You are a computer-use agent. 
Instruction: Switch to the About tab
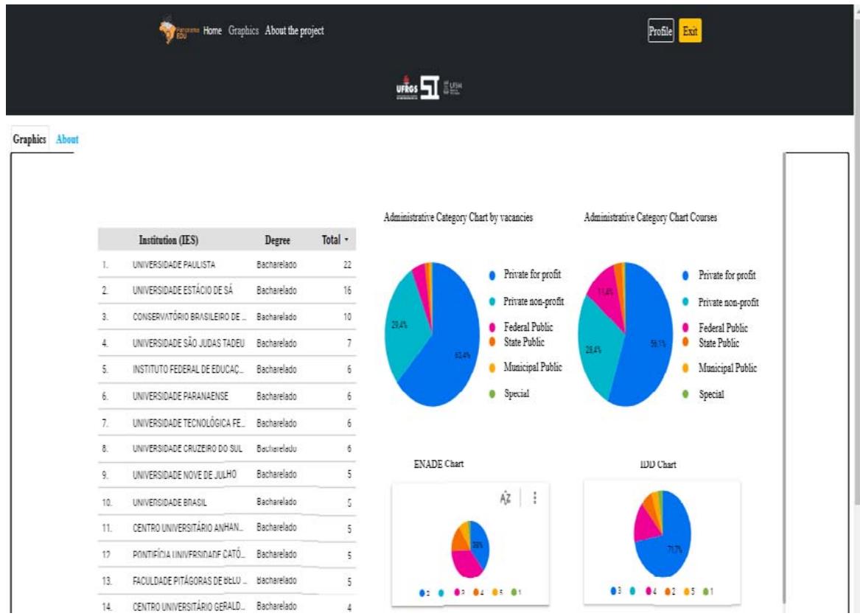coord(67,140)
